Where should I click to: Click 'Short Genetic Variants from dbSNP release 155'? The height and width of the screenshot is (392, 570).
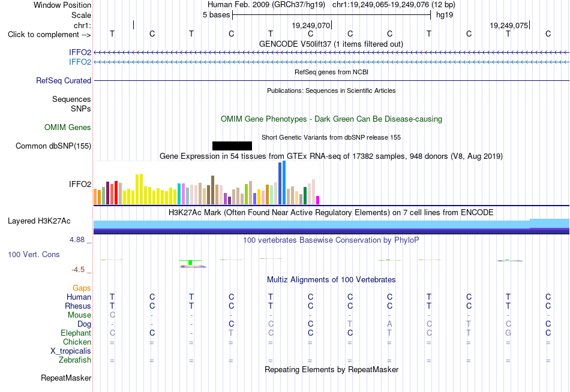point(331,137)
